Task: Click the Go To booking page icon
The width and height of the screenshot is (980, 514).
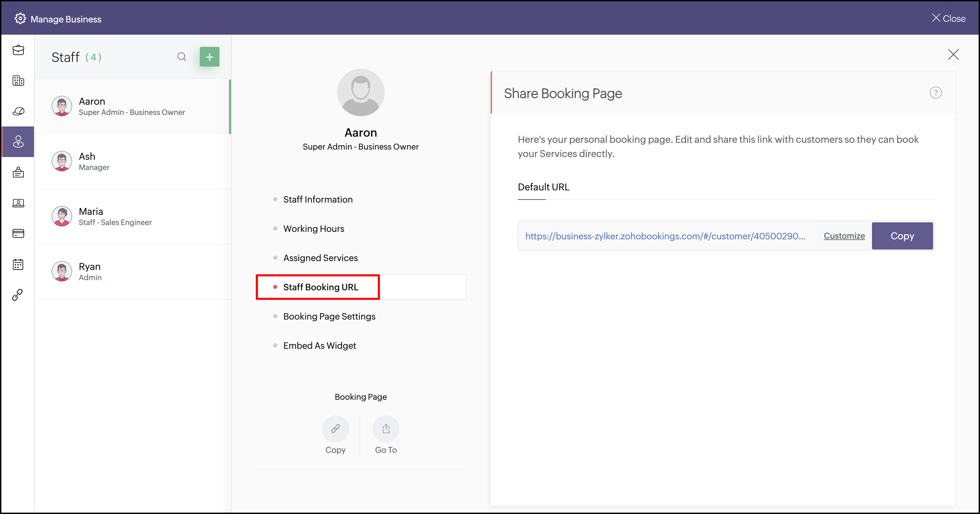Action: pyautogui.click(x=386, y=429)
